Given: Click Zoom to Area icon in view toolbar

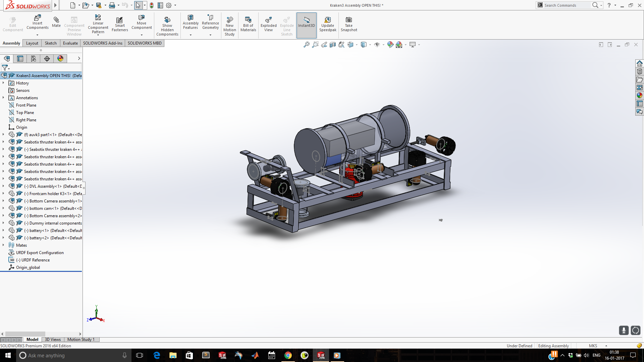Looking at the screenshot, I should 315,45.
